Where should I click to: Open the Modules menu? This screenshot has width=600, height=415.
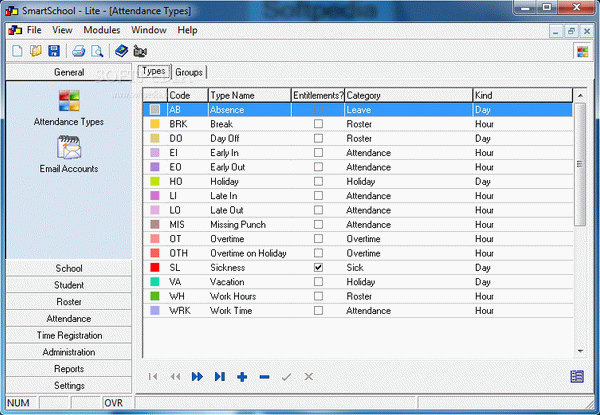tap(102, 30)
